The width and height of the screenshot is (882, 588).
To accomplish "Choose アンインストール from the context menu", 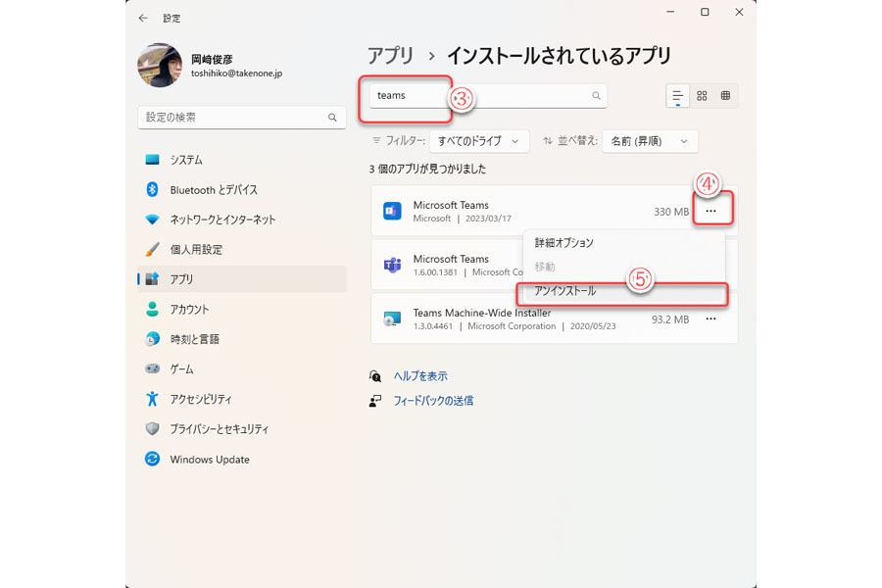I will 623,291.
